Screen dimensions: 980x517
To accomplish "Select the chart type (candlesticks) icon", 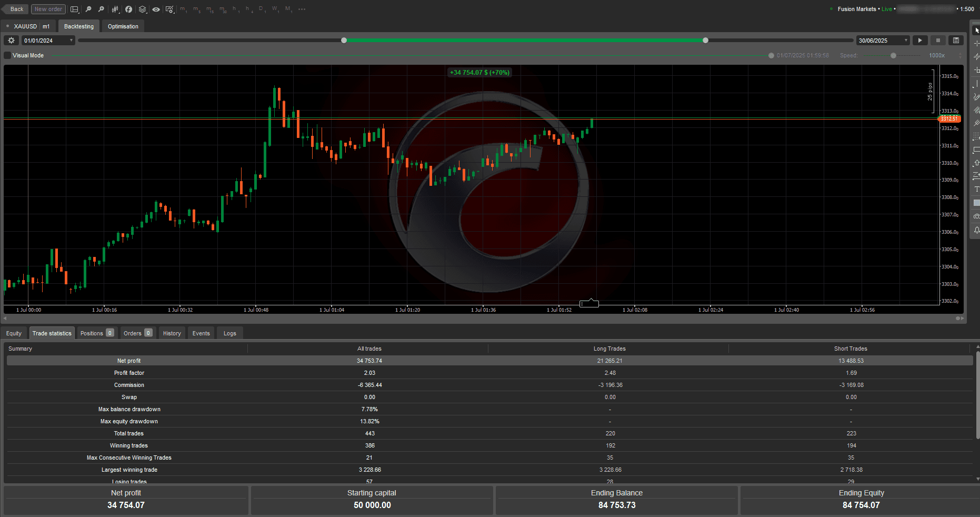I will pyautogui.click(x=115, y=9).
